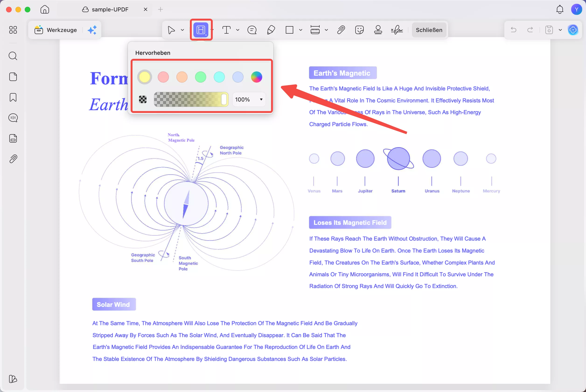Open the attachment paperclip tool in toolbar
This screenshot has height=392, width=586.
point(341,30)
